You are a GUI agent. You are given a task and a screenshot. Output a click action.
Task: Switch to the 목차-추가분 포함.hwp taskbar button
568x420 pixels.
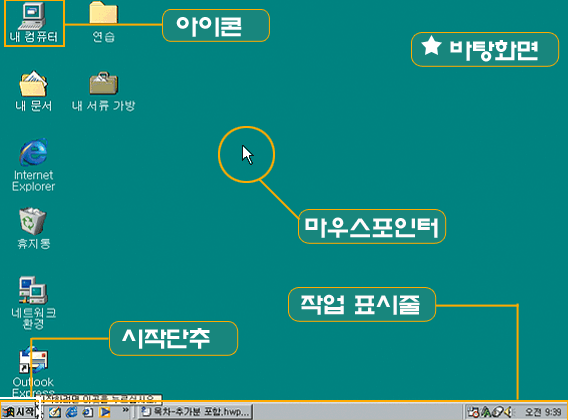pos(195,412)
